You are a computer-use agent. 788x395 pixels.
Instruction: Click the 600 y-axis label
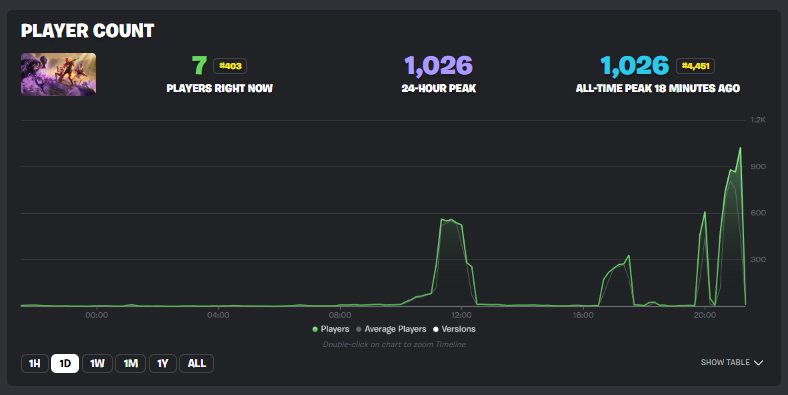pyautogui.click(x=758, y=213)
